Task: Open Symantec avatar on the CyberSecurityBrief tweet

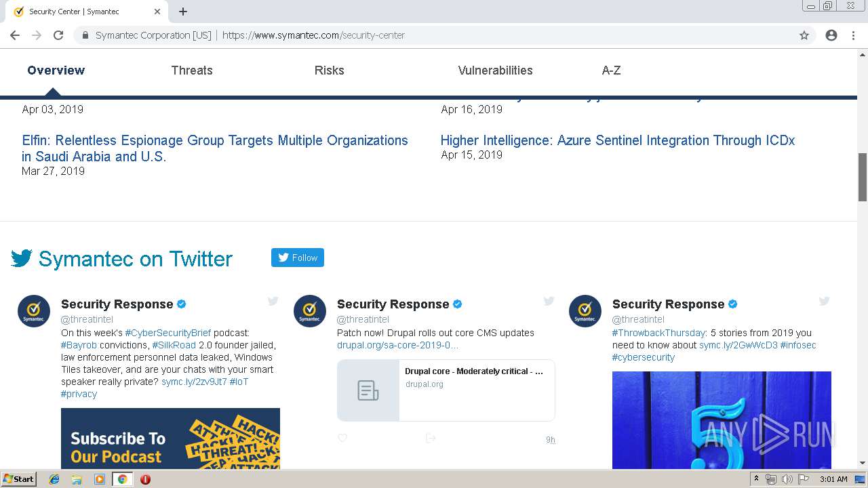Action: coord(34,311)
